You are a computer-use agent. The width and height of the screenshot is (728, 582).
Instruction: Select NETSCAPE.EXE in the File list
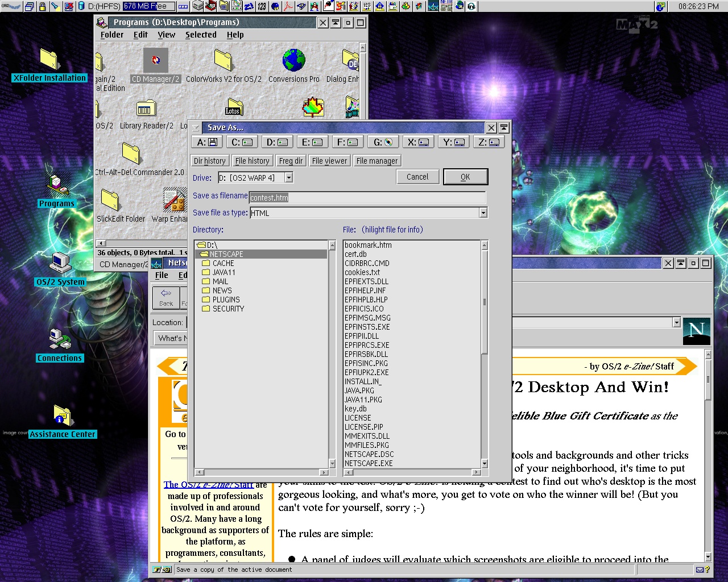pyautogui.click(x=369, y=463)
